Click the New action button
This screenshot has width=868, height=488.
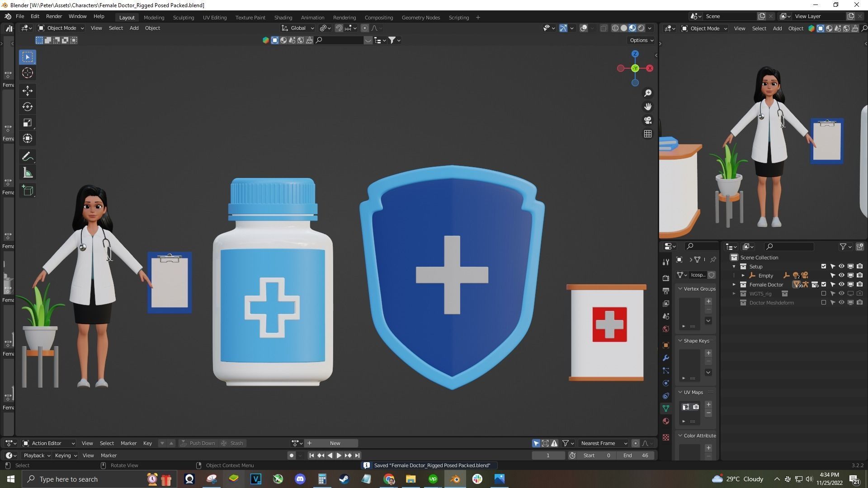(335, 443)
